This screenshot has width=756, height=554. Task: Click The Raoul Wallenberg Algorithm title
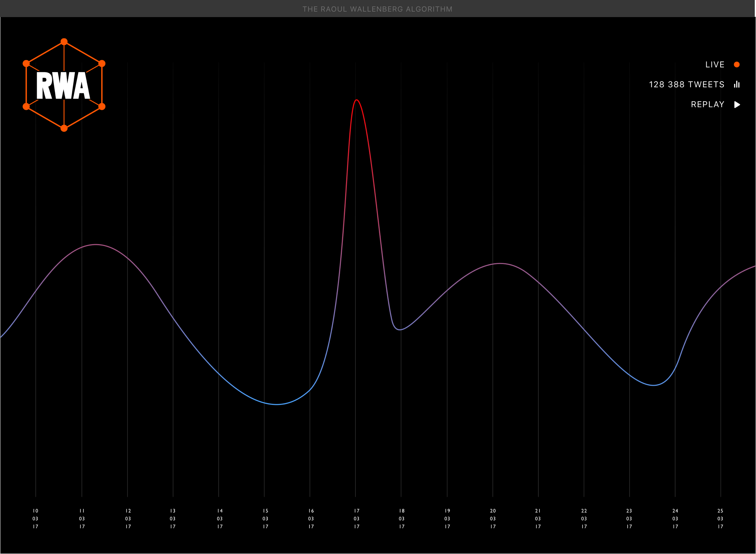point(377,9)
